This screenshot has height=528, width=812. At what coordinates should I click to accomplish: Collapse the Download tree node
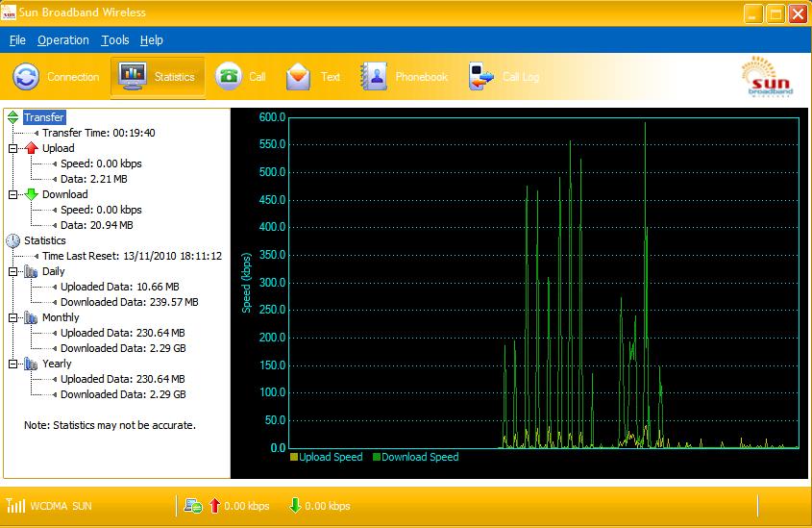(x=12, y=195)
